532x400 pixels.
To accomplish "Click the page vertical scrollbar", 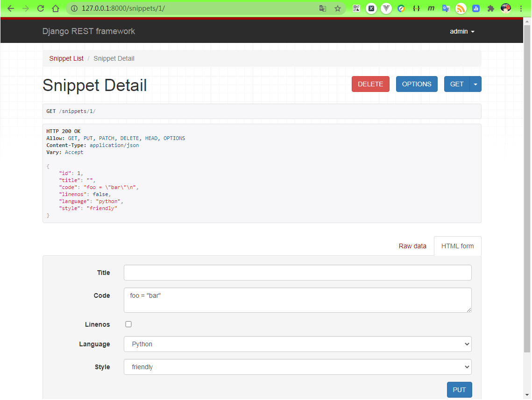I will click(527, 189).
